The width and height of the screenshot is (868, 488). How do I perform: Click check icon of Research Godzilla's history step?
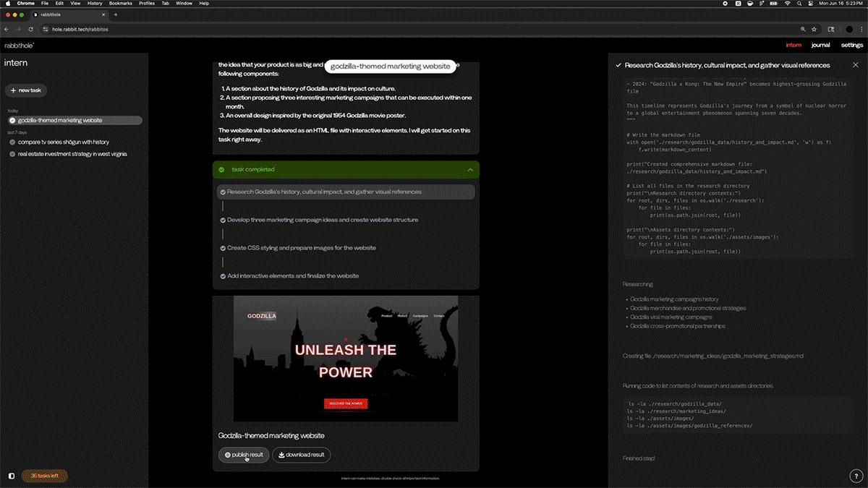[223, 192]
